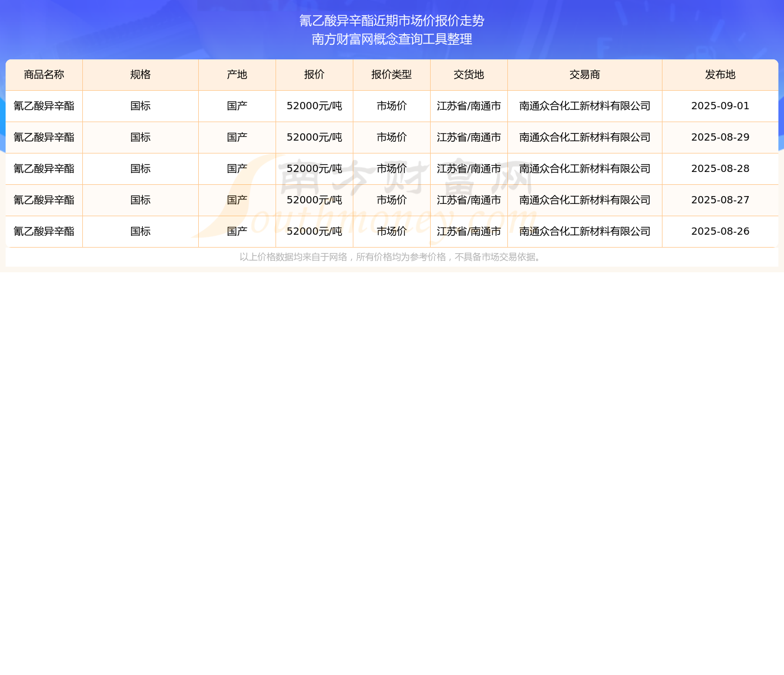Click the 交易商 column header
Viewport: 784px width, 675px height.
click(x=585, y=75)
